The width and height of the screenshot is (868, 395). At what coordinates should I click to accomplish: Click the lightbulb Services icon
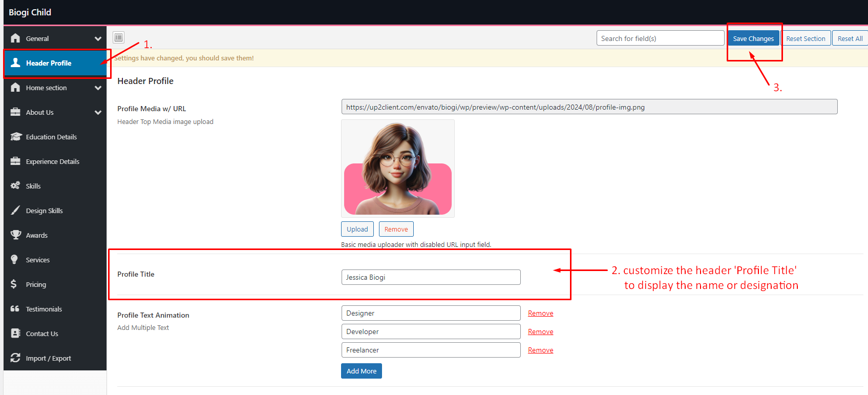tap(15, 260)
